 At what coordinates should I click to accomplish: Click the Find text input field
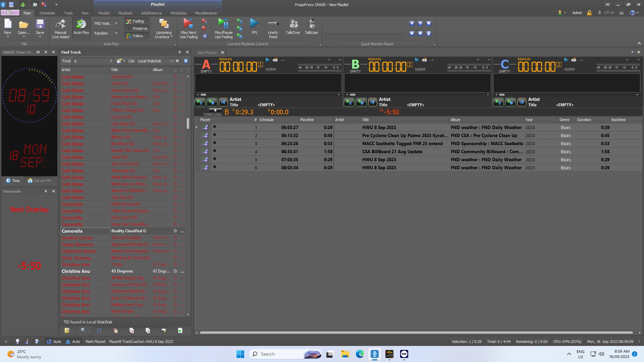91,61
